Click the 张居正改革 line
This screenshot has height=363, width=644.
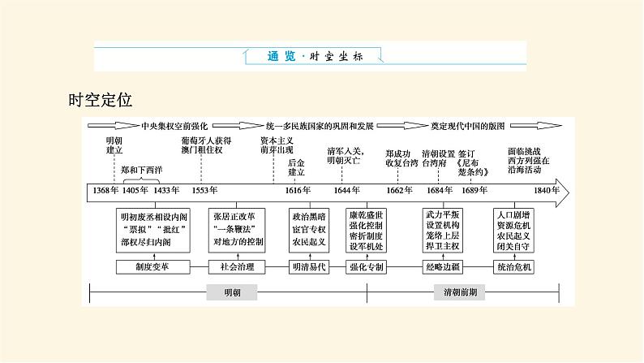coord(234,216)
